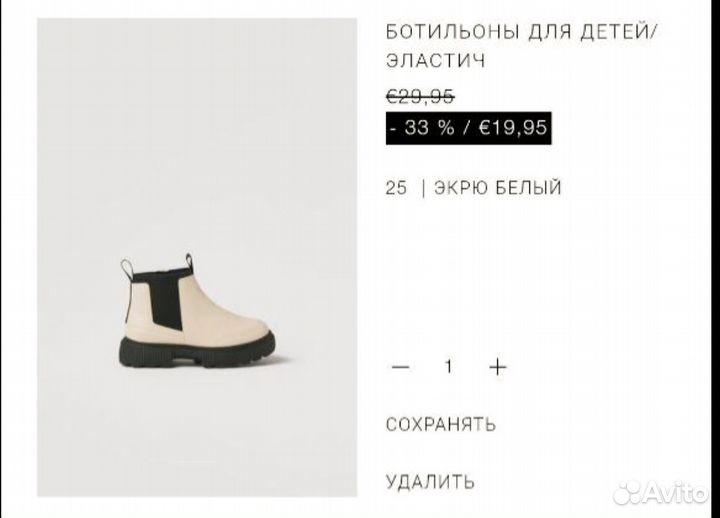Click УДАЛИТЬ to remove item
The height and width of the screenshot is (518, 720).
click(430, 482)
